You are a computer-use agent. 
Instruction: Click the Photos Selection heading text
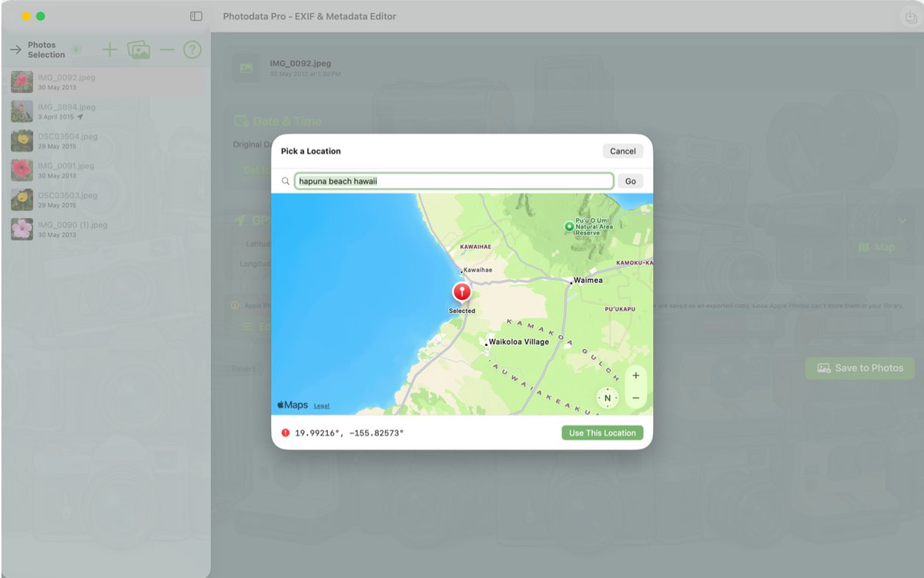[x=46, y=50]
